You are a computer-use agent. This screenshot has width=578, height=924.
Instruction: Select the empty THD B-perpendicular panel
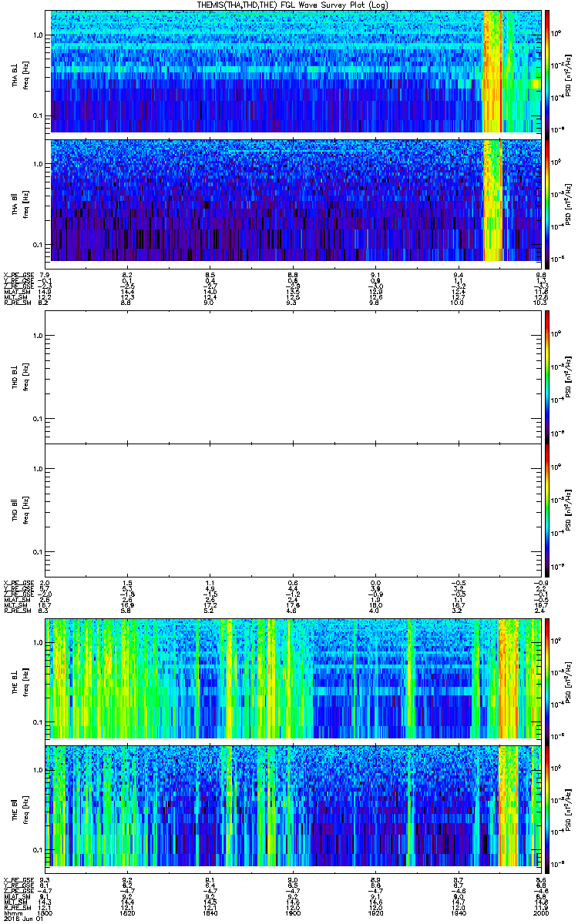296,376
